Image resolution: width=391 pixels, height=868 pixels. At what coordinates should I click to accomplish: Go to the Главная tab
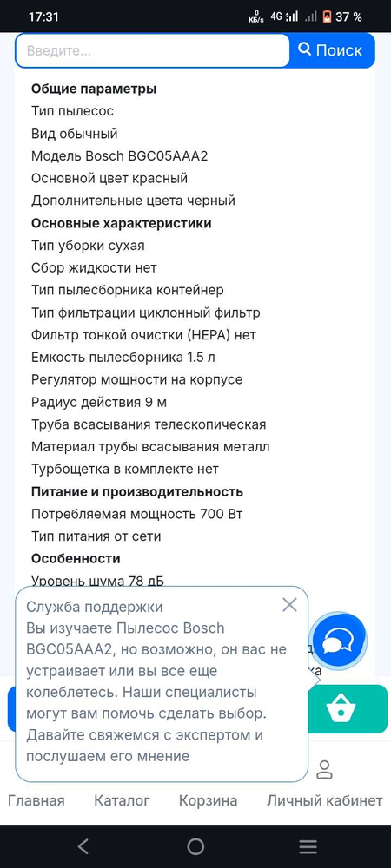36,800
